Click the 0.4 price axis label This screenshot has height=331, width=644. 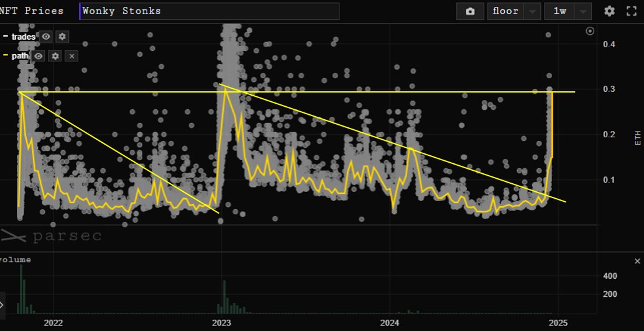[x=609, y=44]
